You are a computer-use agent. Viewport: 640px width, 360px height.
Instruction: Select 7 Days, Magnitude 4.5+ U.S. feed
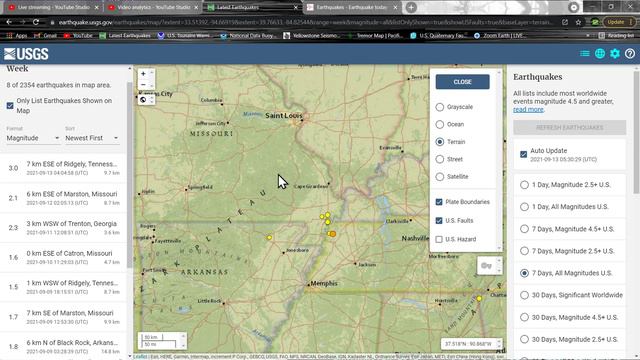(524, 229)
